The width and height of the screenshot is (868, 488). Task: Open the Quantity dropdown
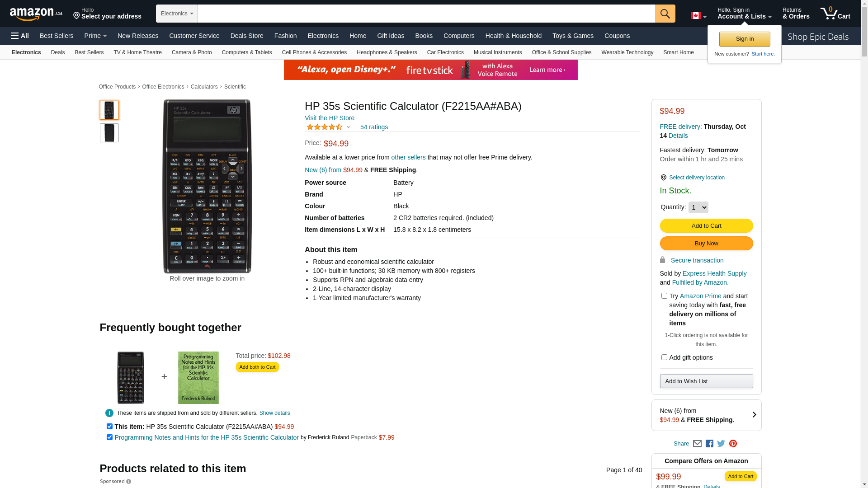(698, 207)
